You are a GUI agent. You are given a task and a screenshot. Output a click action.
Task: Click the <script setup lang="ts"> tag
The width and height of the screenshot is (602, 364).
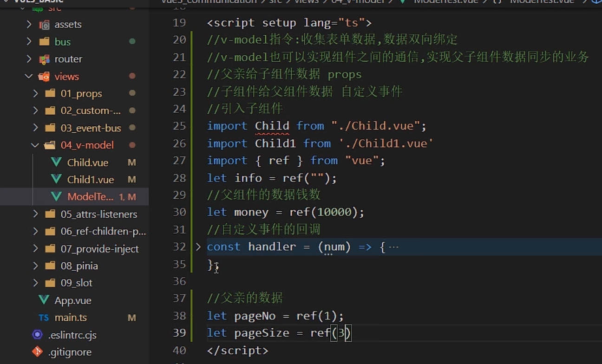pyautogui.click(x=289, y=23)
